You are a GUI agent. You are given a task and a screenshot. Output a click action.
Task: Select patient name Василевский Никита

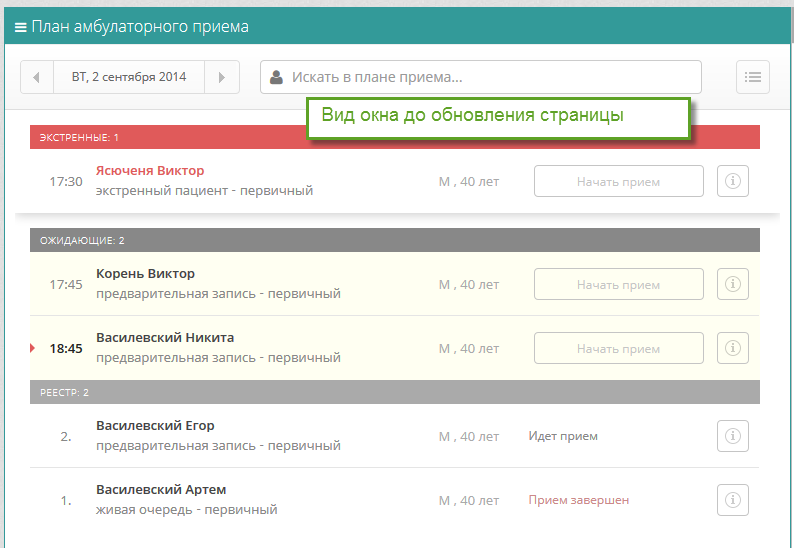[x=165, y=337]
